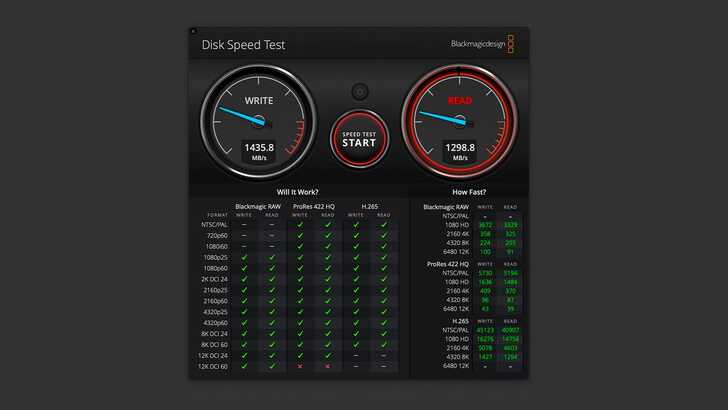Select the 2160p25 format row label

tap(215, 290)
